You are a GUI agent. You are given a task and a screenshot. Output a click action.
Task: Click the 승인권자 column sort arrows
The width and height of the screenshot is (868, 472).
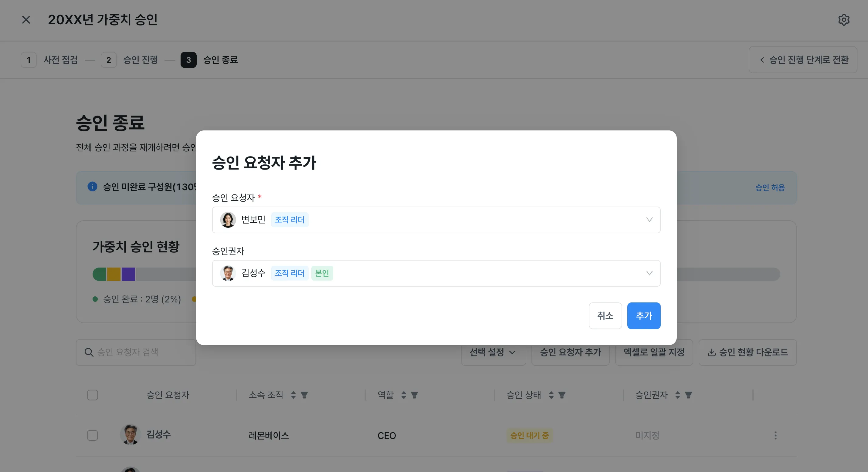[678, 395]
